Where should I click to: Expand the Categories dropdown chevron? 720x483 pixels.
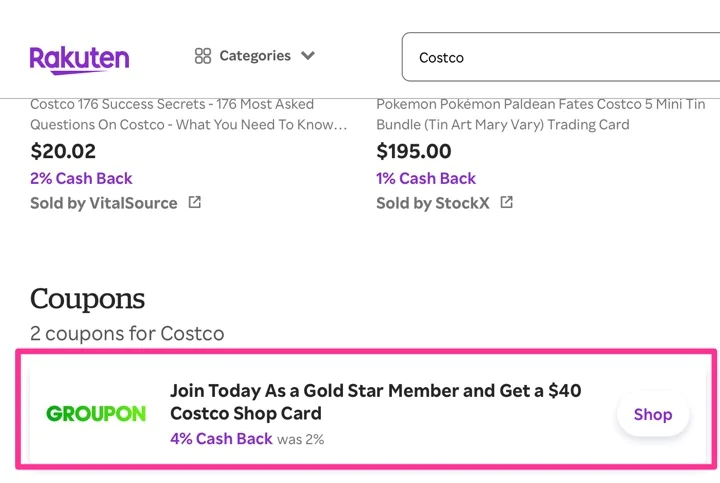308,56
